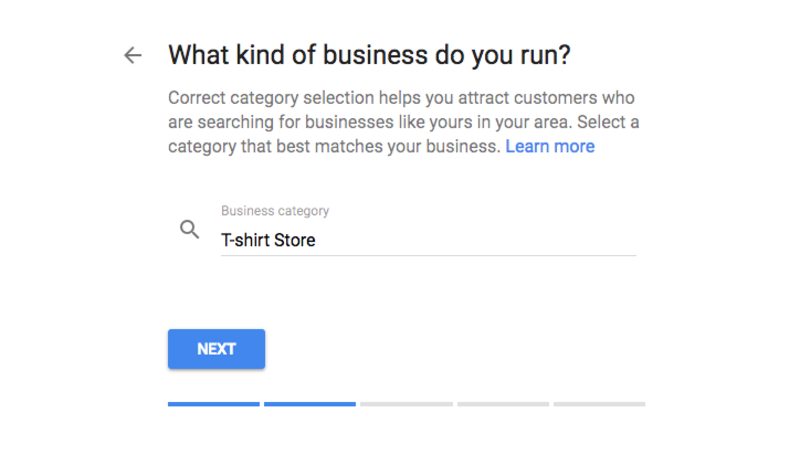Click the blue NEXT button

click(216, 349)
